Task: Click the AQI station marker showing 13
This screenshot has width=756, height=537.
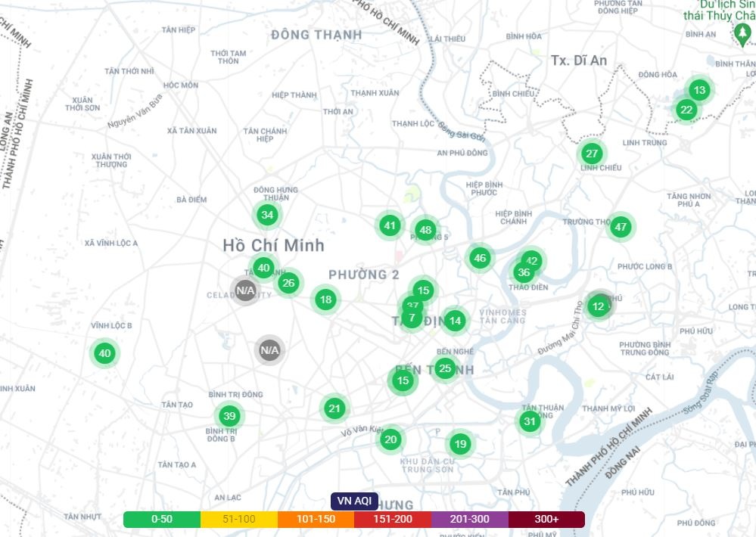Action: coord(699,91)
